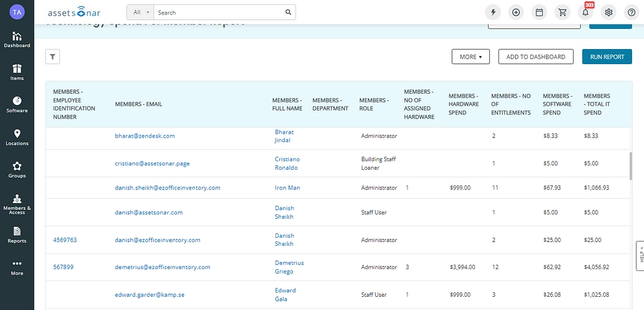Image resolution: width=644 pixels, height=310 pixels.
Task: Open Edward Gala member link
Action: click(x=285, y=294)
